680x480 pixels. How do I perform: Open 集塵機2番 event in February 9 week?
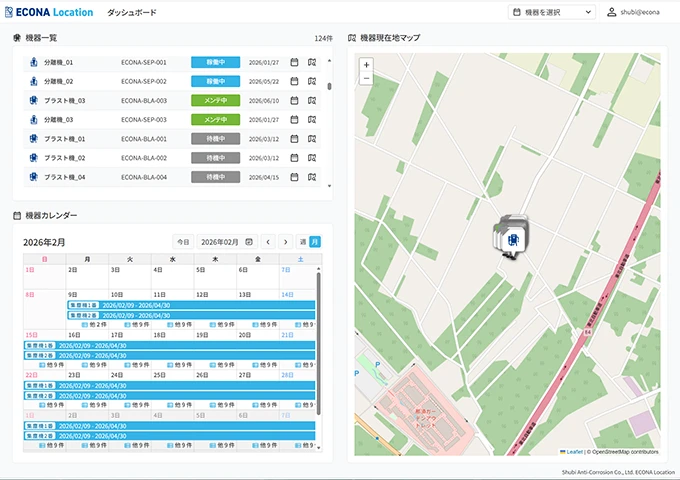pyautogui.click(x=191, y=316)
